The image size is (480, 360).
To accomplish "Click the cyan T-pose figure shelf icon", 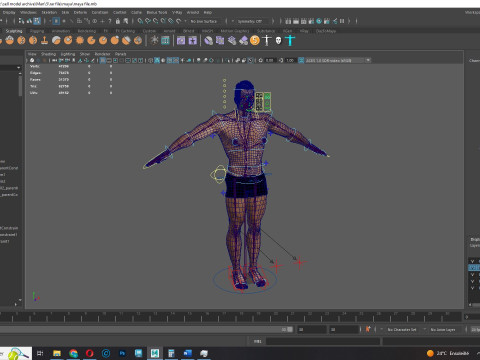I will pos(290,41).
